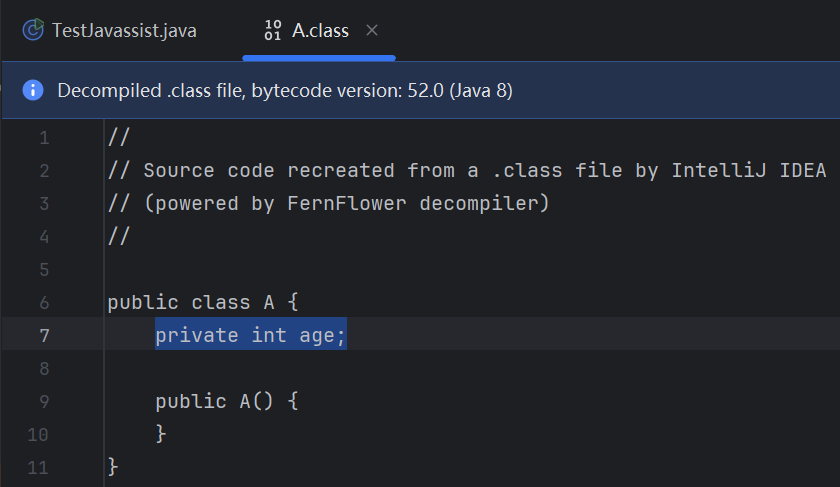This screenshot has height=487, width=840.
Task: Click the decompiled .class file notification text
Action: click(285, 91)
